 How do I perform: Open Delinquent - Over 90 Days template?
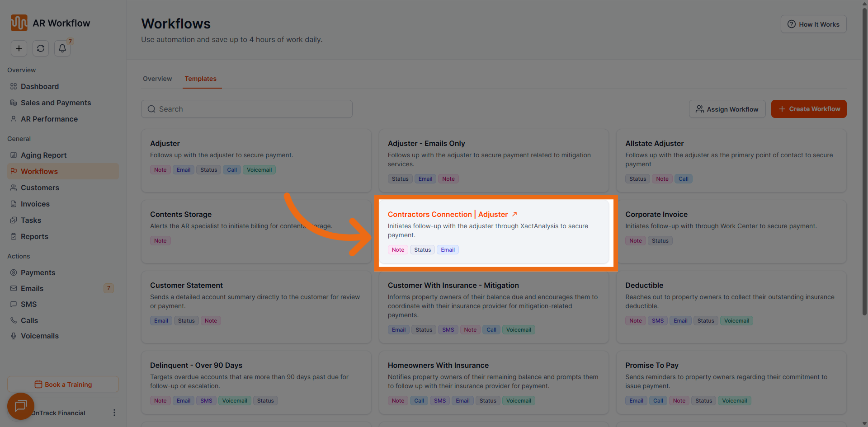[256, 383]
